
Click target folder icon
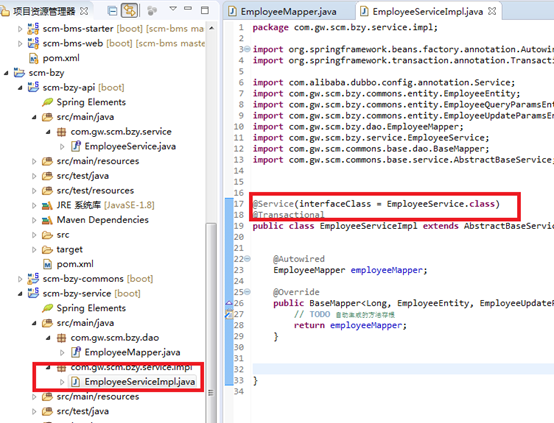(47, 250)
